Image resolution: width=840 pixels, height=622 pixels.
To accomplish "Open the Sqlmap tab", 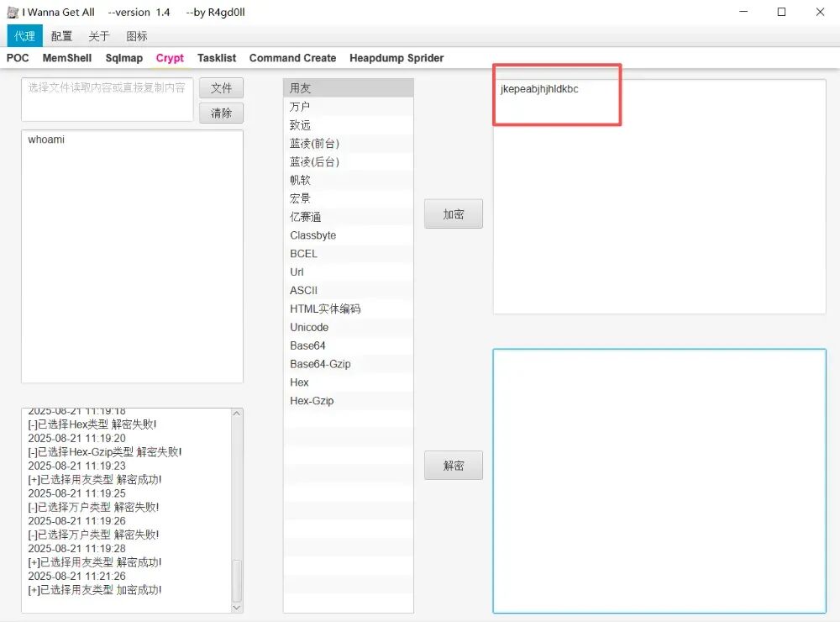I will pos(124,58).
